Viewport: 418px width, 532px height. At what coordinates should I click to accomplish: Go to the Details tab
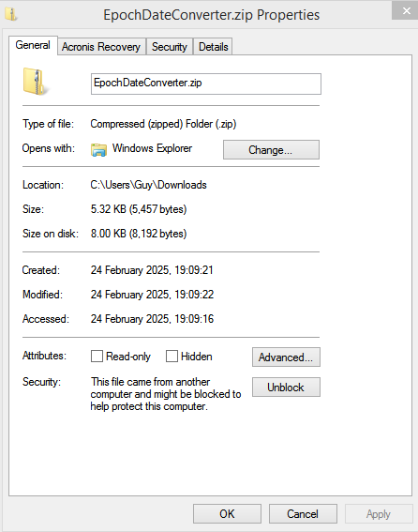[x=213, y=47]
